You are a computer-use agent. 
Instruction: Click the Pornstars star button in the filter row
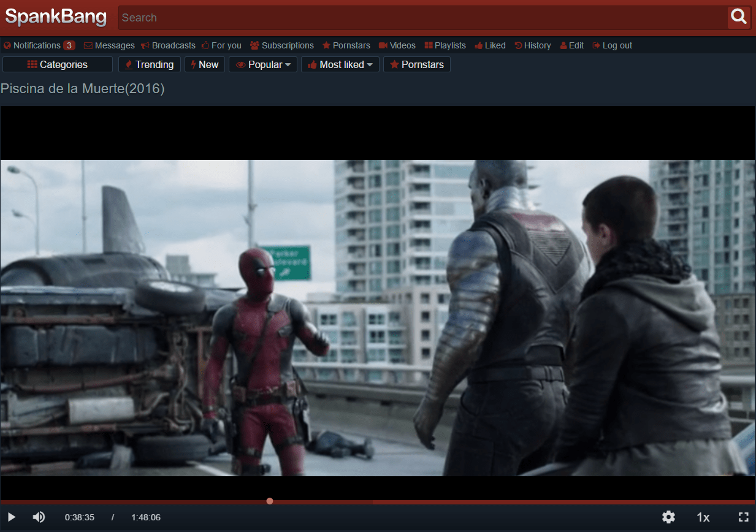(x=417, y=64)
